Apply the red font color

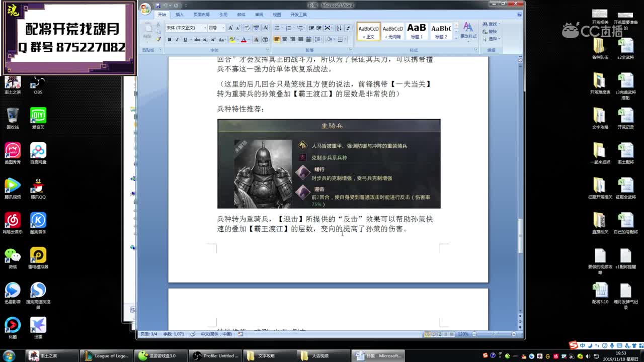[244, 39]
